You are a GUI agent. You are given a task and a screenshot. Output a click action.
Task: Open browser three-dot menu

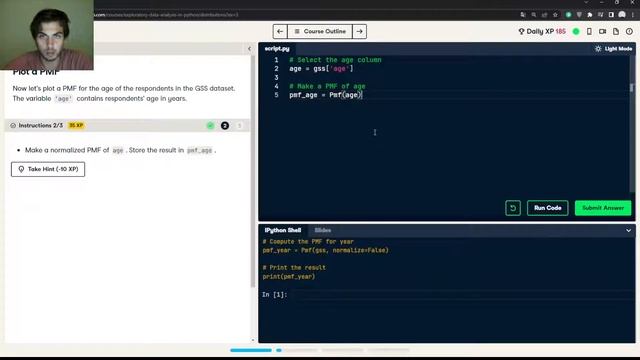633,15
